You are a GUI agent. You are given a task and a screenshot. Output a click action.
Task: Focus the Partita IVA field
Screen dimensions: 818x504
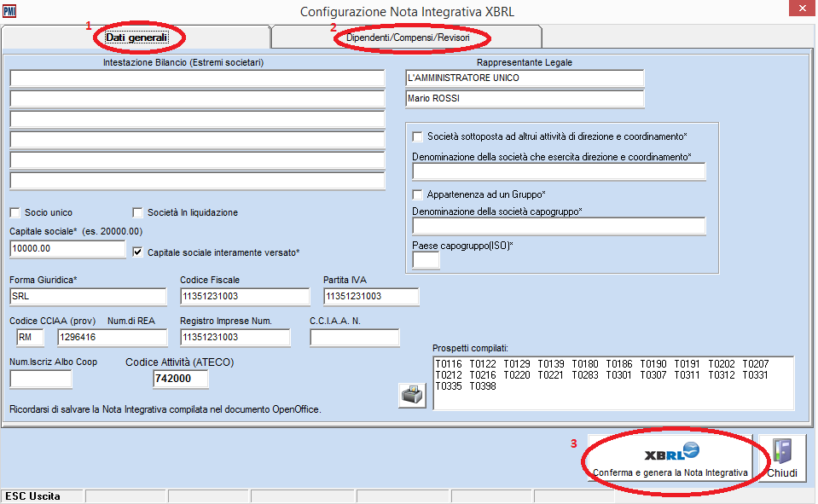pos(371,297)
